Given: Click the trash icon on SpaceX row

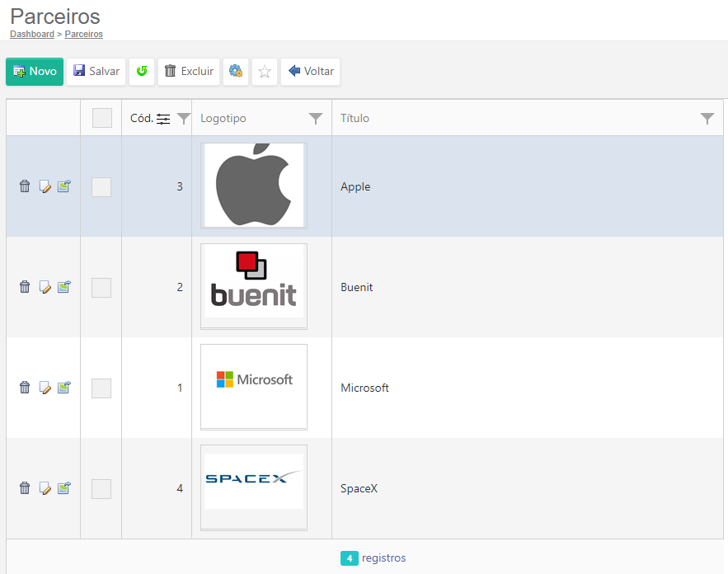Looking at the screenshot, I should click(25, 488).
